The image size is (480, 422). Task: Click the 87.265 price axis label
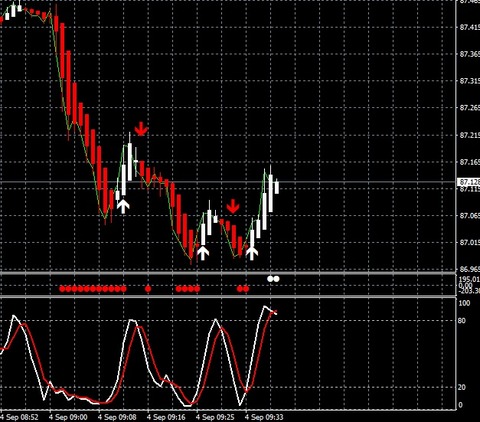[x=470, y=108]
